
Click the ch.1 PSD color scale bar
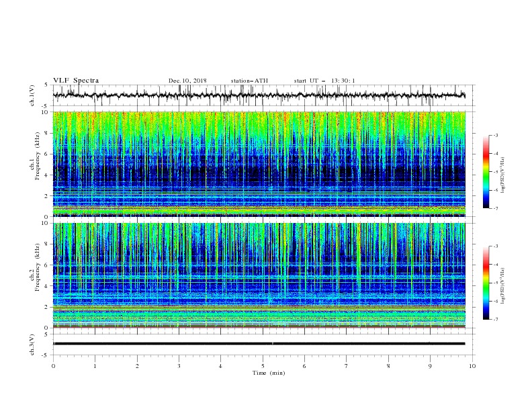486,172
